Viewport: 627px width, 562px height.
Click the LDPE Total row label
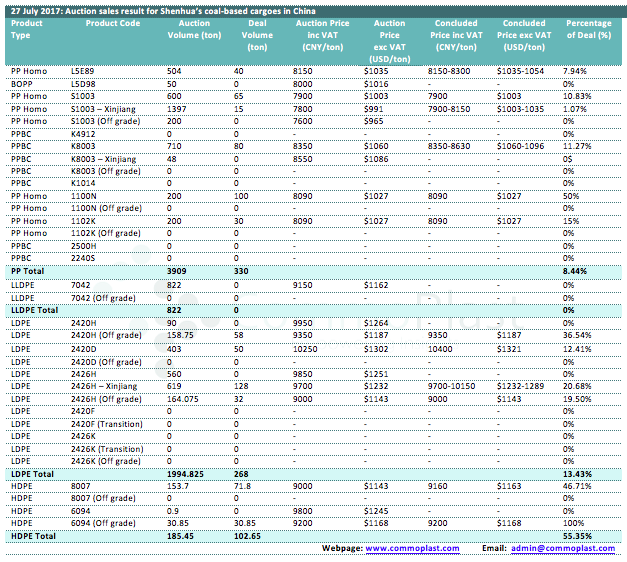tap(32, 470)
